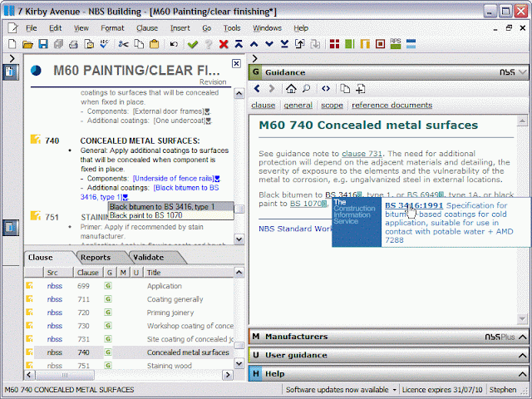Viewport: 532px width, 399px height.
Task: Select the Priming joinery clause row
Action: (129, 313)
